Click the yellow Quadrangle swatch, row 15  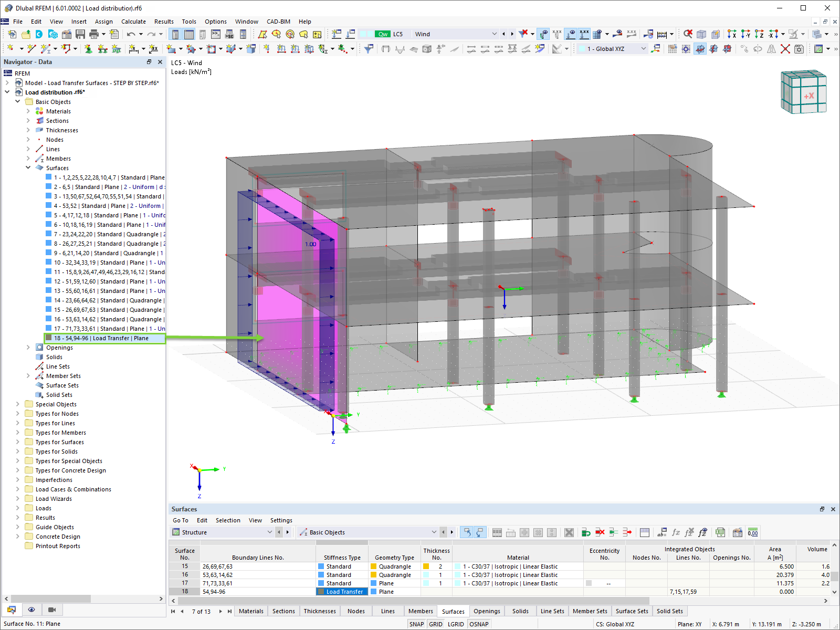tap(374, 566)
